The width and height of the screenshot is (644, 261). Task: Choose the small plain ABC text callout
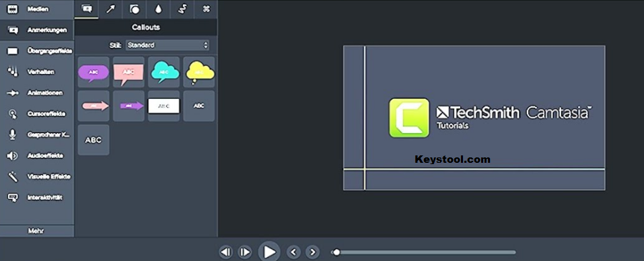(199, 106)
